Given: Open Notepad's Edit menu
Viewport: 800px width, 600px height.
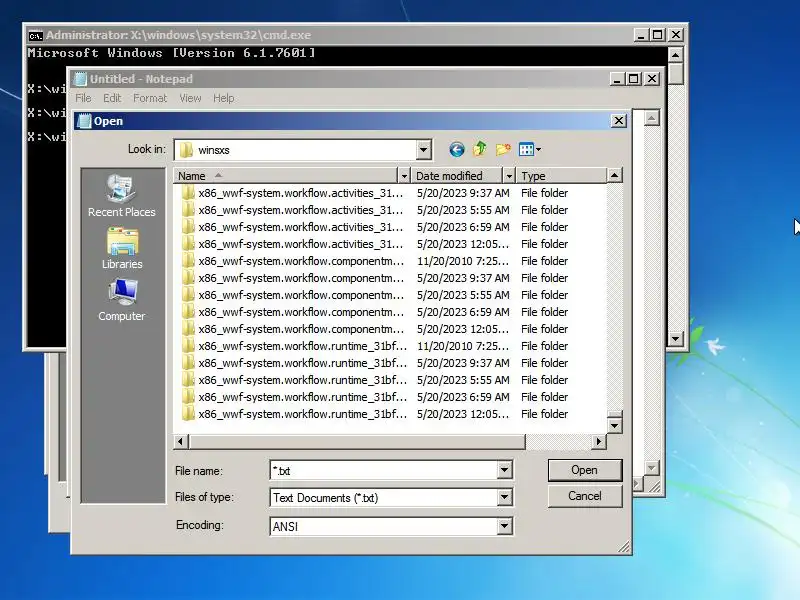Looking at the screenshot, I should click(x=112, y=98).
